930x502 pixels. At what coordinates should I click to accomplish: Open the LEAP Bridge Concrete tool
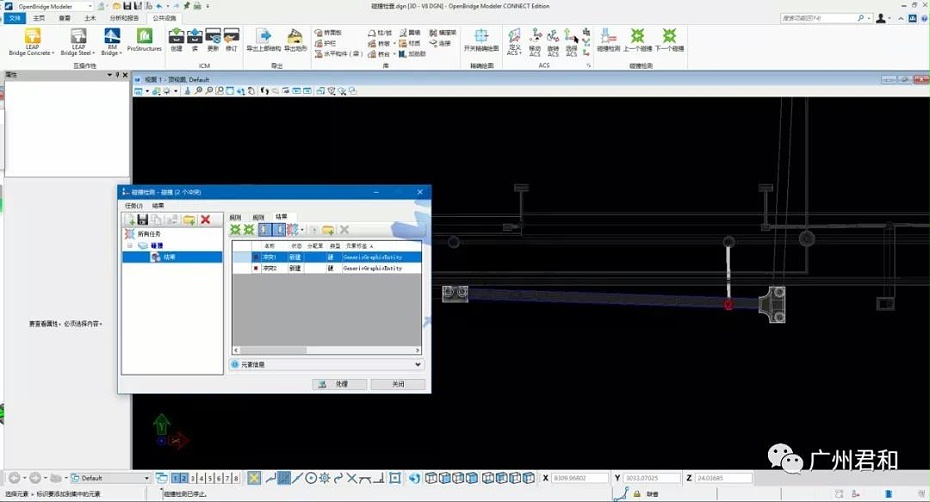32,42
